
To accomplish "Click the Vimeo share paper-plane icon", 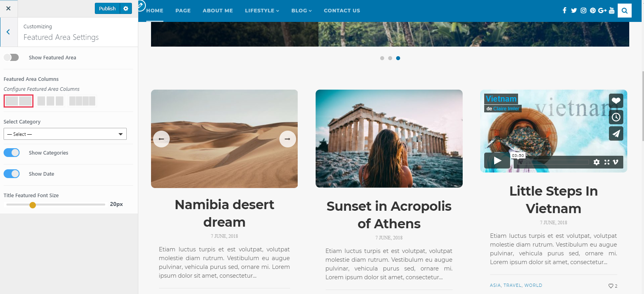I will pyautogui.click(x=616, y=133).
